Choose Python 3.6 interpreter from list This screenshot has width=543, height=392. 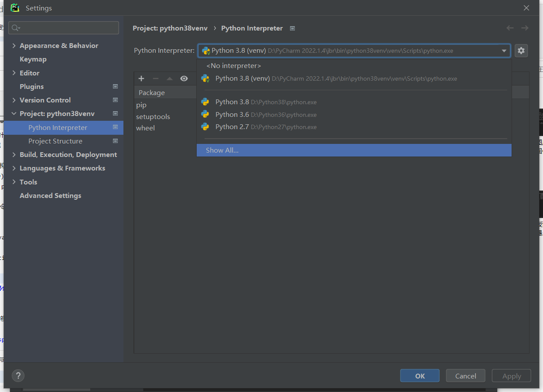232,115
